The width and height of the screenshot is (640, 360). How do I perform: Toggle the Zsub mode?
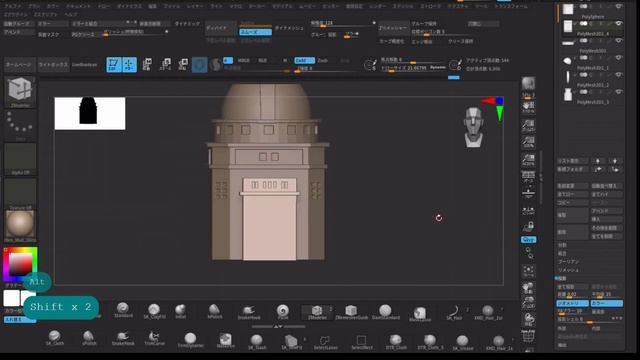coord(322,60)
